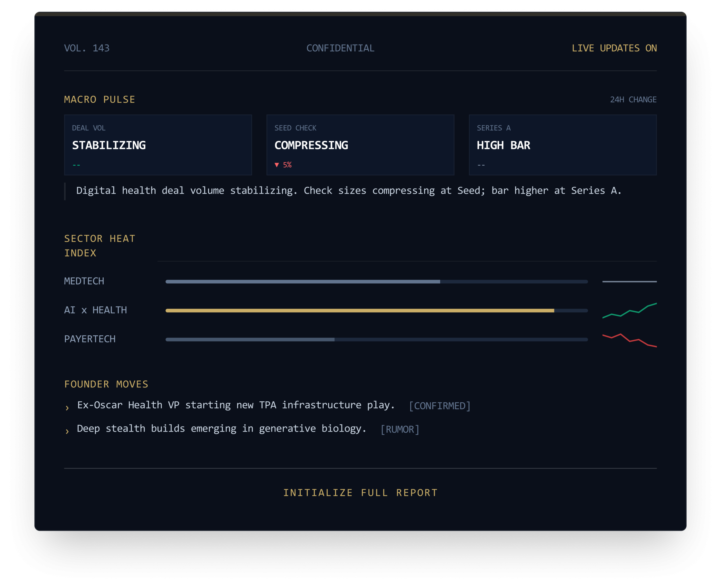
Task: Click the MACRO PULSE section heading
Action: coord(100,100)
